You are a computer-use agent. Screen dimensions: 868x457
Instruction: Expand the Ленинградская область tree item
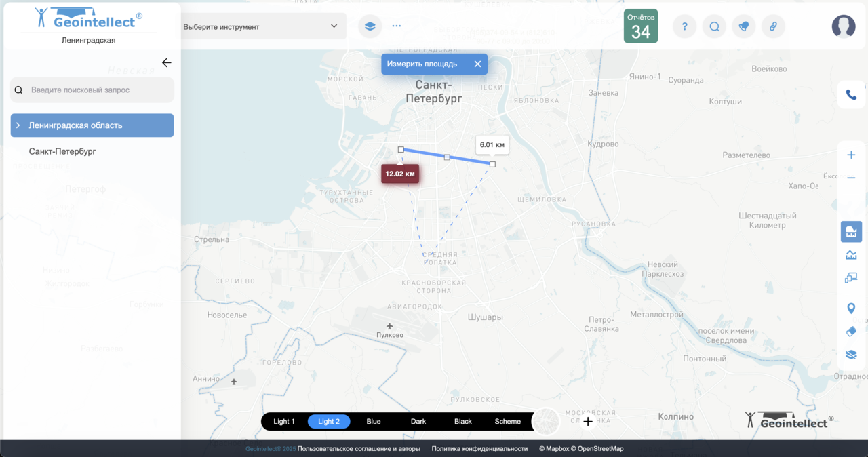18,125
